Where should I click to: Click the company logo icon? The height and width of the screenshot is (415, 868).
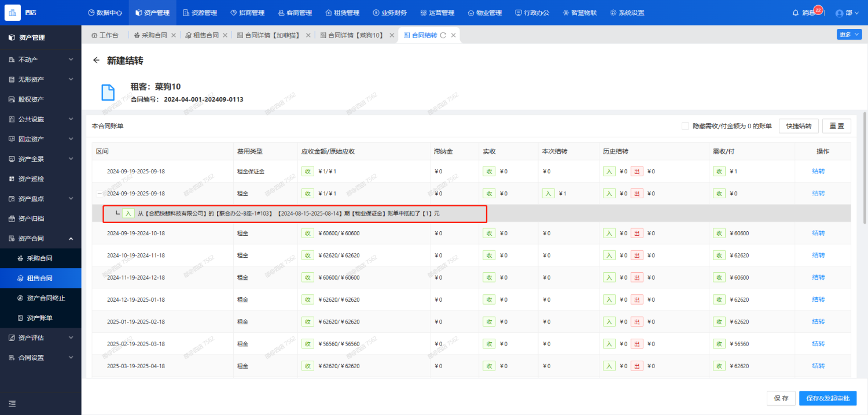[12, 12]
